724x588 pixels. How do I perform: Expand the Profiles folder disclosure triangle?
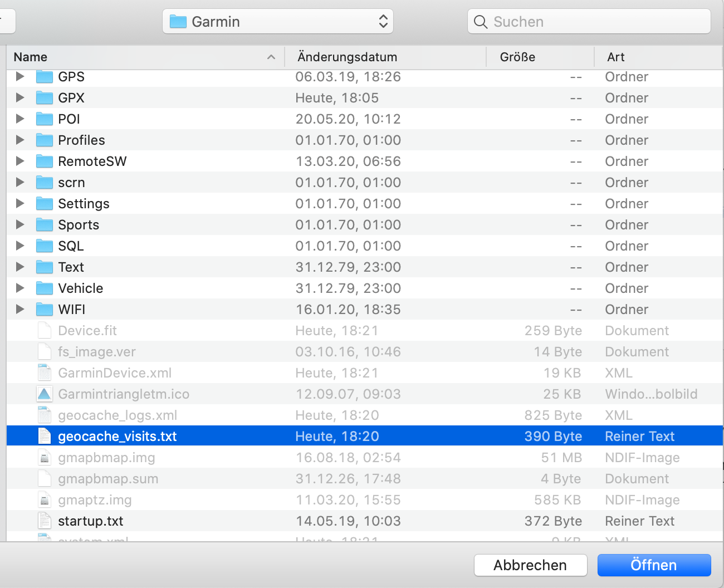pyautogui.click(x=20, y=140)
